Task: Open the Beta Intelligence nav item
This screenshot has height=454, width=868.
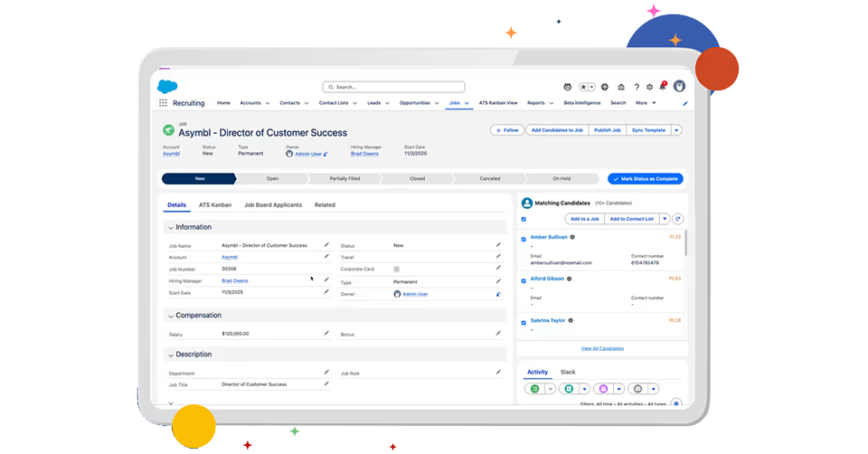Action: 581,103
